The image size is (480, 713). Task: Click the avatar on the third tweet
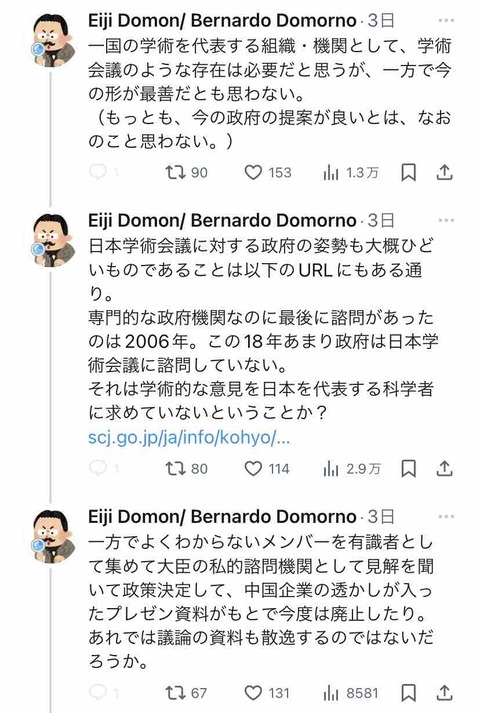[53, 537]
